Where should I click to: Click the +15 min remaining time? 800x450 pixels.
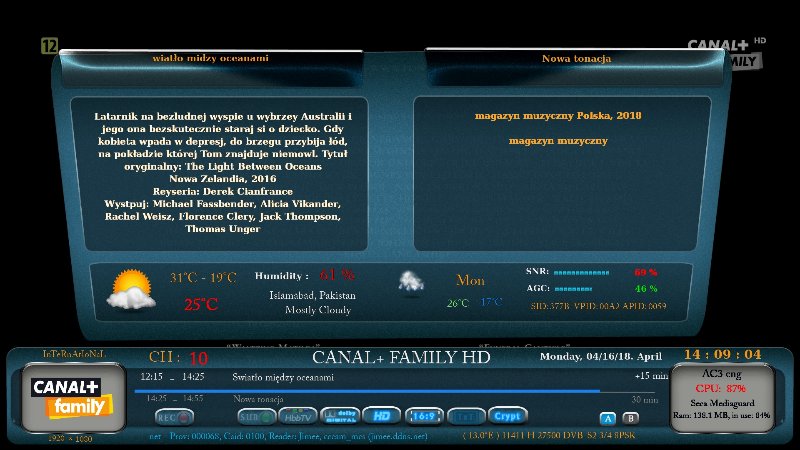tap(651, 376)
